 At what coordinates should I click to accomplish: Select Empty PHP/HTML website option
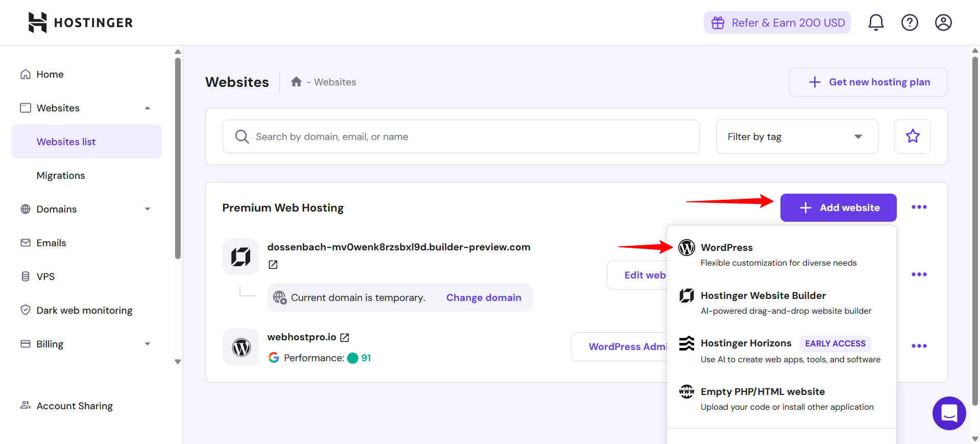[781, 399]
